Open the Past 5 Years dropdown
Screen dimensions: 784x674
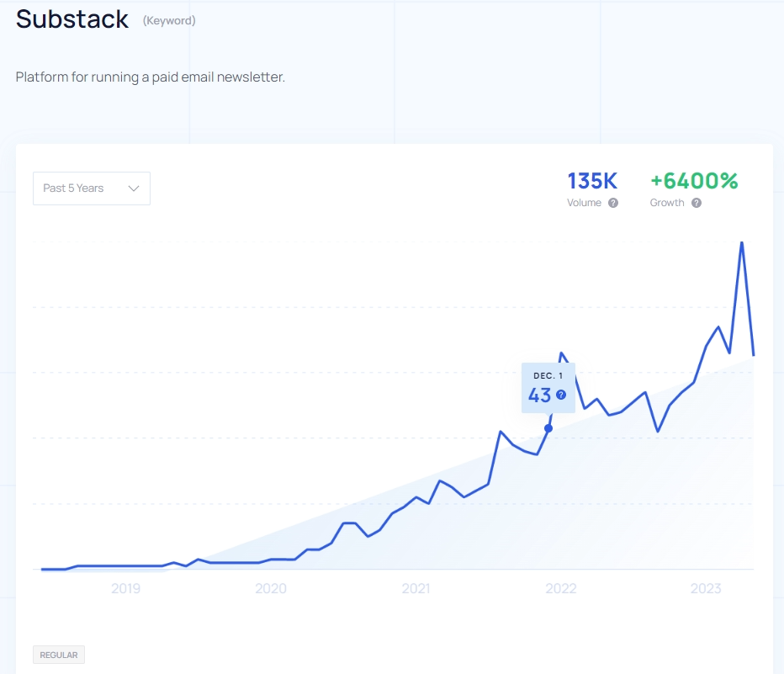tap(91, 188)
